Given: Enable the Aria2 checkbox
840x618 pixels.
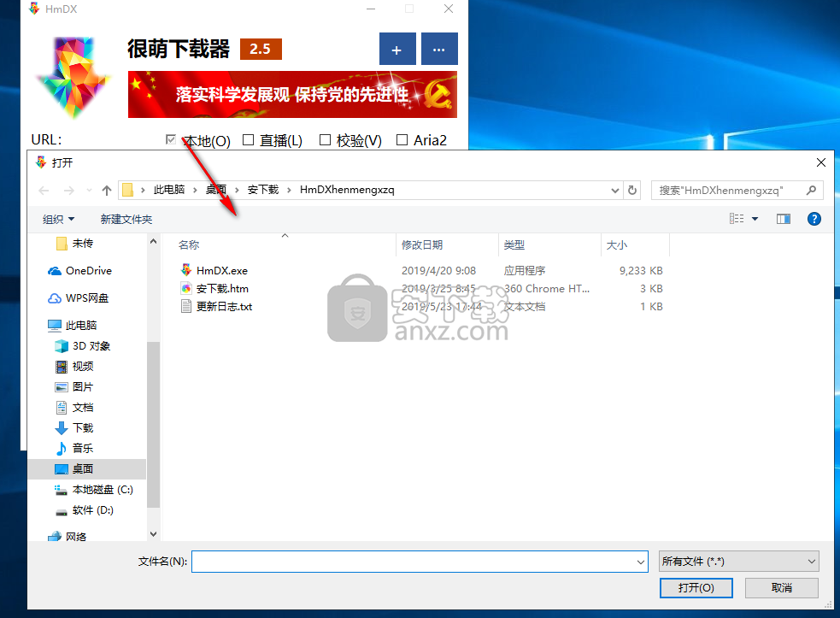Looking at the screenshot, I should point(402,140).
